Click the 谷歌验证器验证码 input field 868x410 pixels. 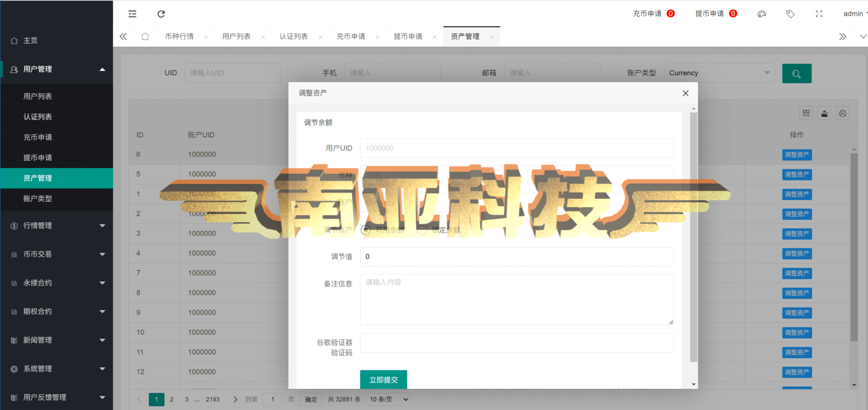point(517,343)
